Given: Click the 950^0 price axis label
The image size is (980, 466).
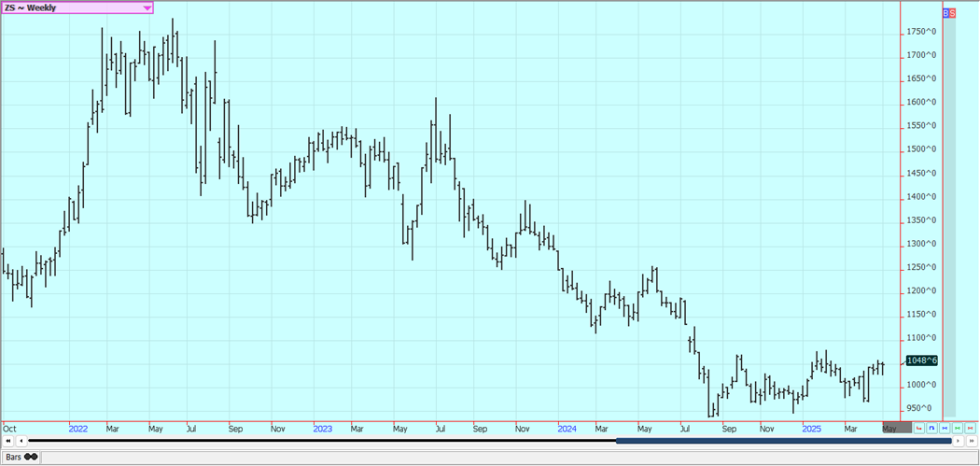Looking at the screenshot, I should pos(918,408).
